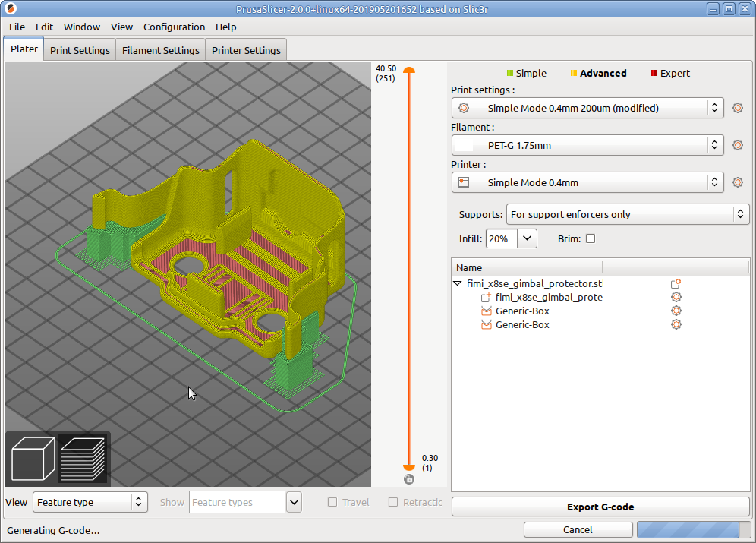The width and height of the screenshot is (756, 543).
Task: Enable the Brim checkbox
Action: pyautogui.click(x=591, y=238)
